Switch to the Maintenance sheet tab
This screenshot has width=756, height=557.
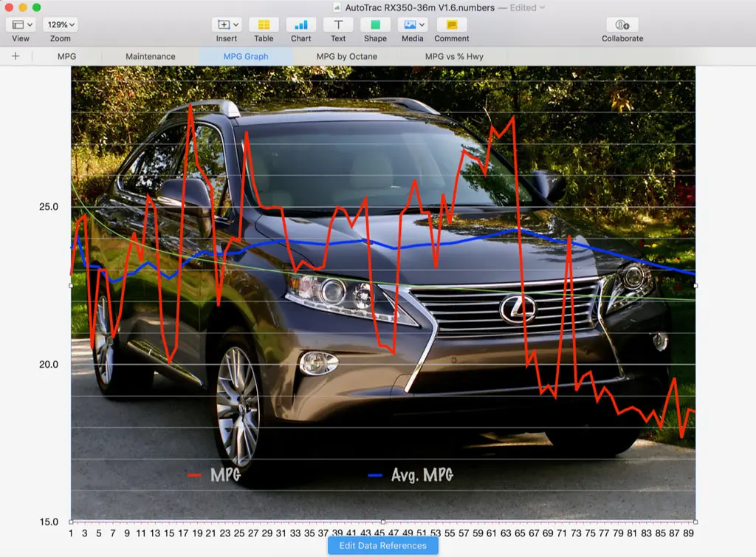tap(151, 56)
